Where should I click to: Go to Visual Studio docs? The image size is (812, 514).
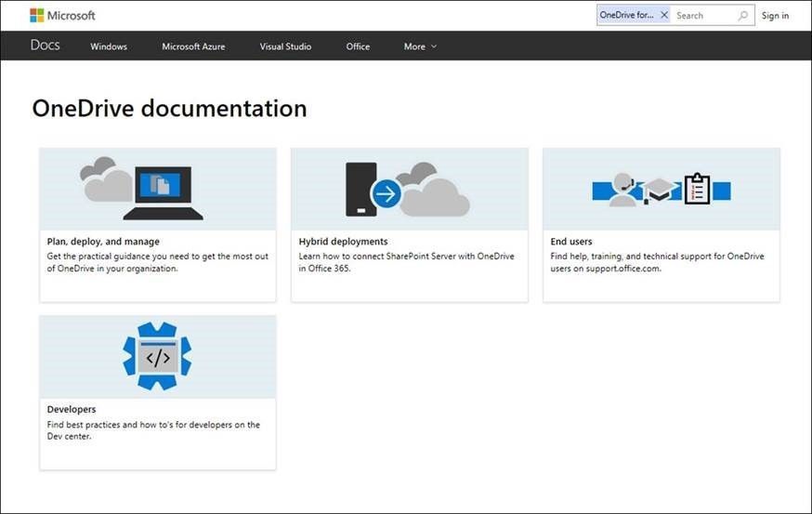[x=285, y=46]
